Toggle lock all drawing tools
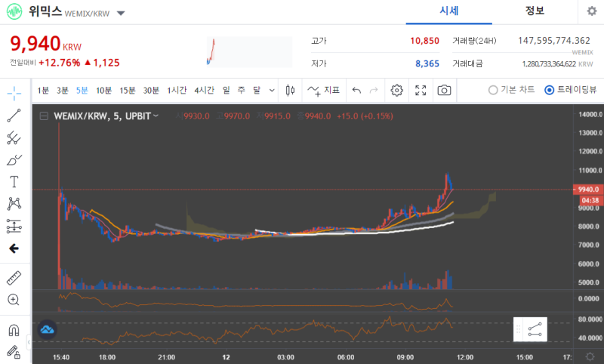The width and height of the screenshot is (604, 364). [14, 352]
